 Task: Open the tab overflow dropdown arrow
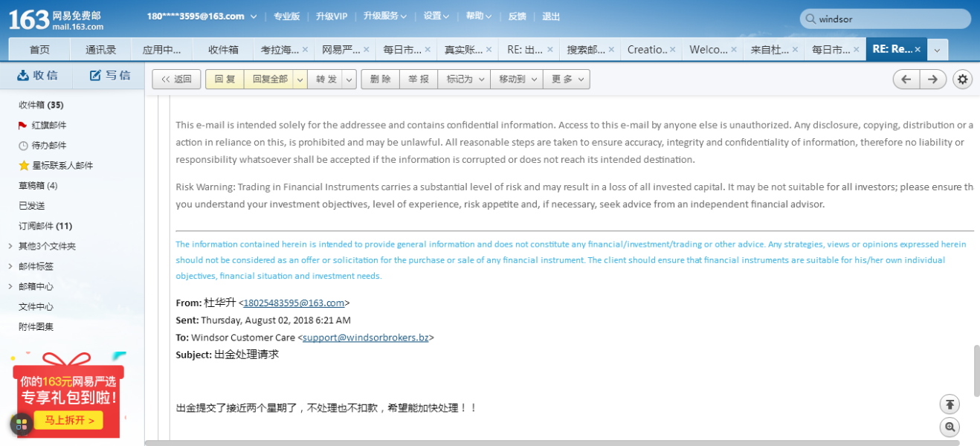pos(937,50)
